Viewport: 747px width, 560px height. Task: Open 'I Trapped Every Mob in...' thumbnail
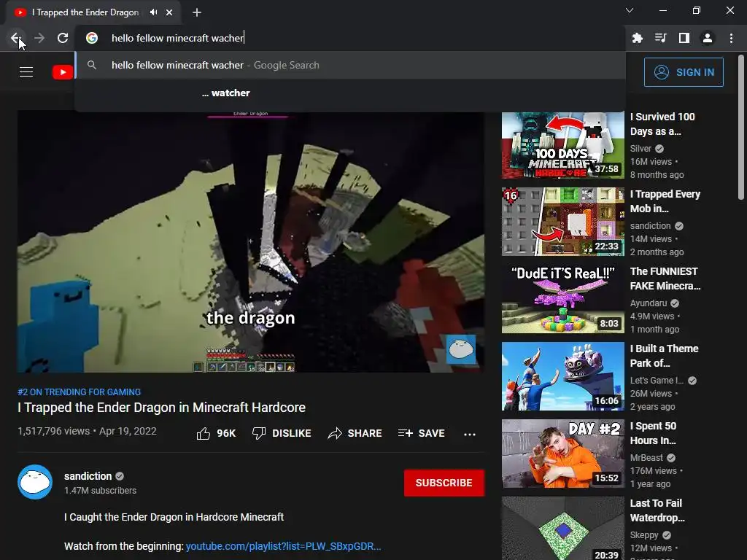(563, 222)
